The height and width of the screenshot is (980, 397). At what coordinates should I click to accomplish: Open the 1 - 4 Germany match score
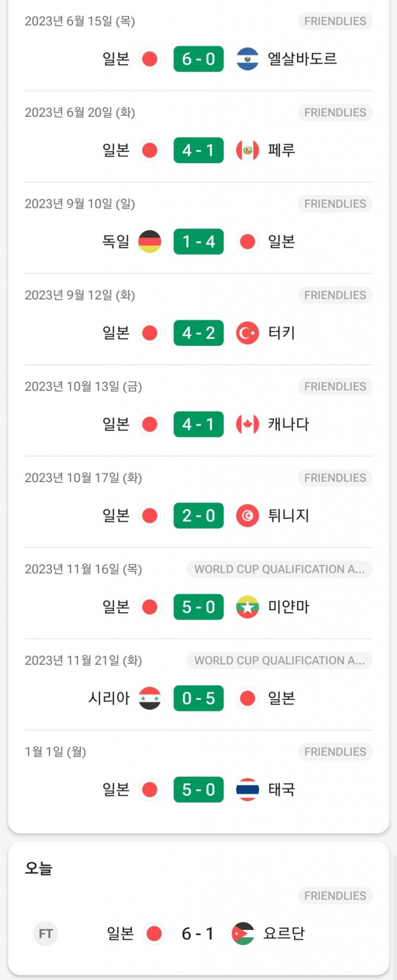coord(198,242)
